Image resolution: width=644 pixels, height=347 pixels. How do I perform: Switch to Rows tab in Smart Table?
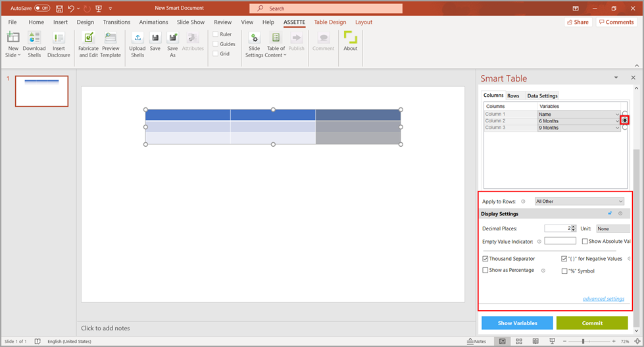pyautogui.click(x=513, y=95)
